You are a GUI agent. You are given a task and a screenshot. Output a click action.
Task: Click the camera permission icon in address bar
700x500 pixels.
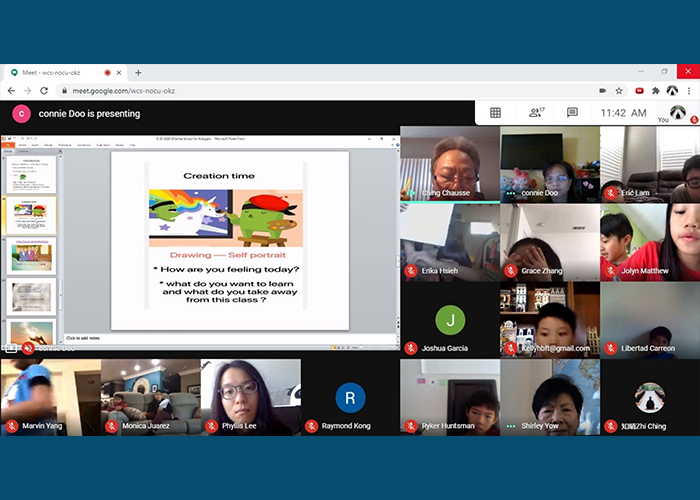click(x=602, y=91)
